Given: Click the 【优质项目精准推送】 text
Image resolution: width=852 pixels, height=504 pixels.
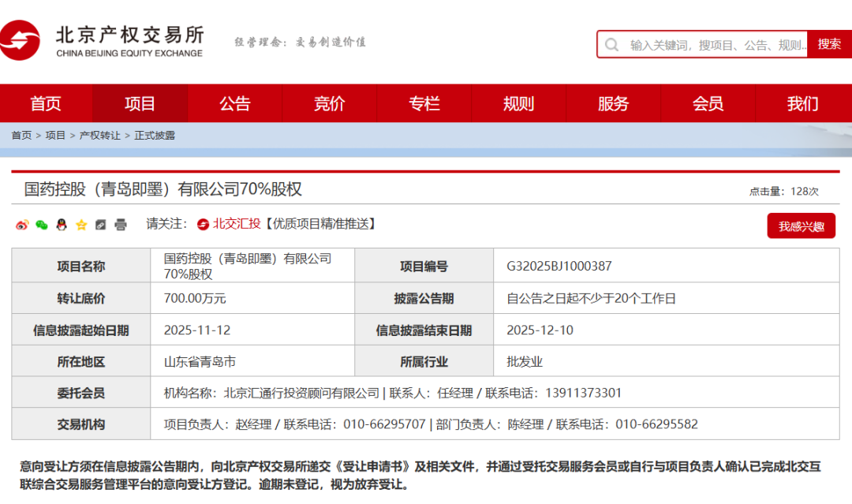Looking at the screenshot, I should 320,224.
